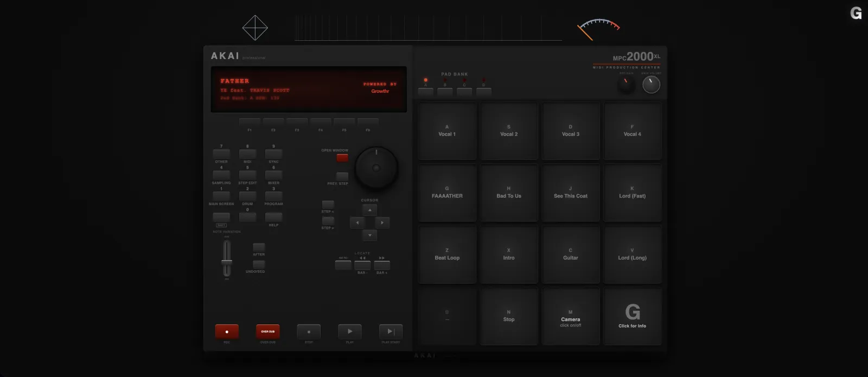Open Step Edit with the 5 key
The height and width of the screenshot is (377, 868).
pyautogui.click(x=247, y=175)
